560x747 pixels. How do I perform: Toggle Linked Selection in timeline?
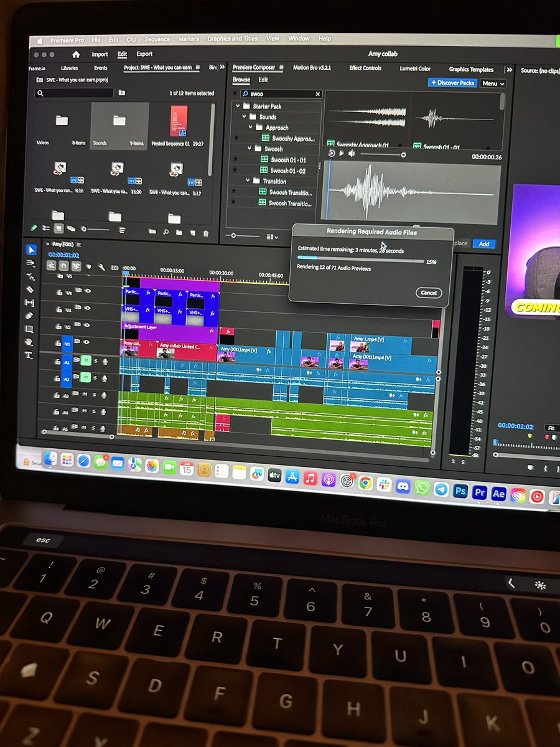tap(75, 266)
